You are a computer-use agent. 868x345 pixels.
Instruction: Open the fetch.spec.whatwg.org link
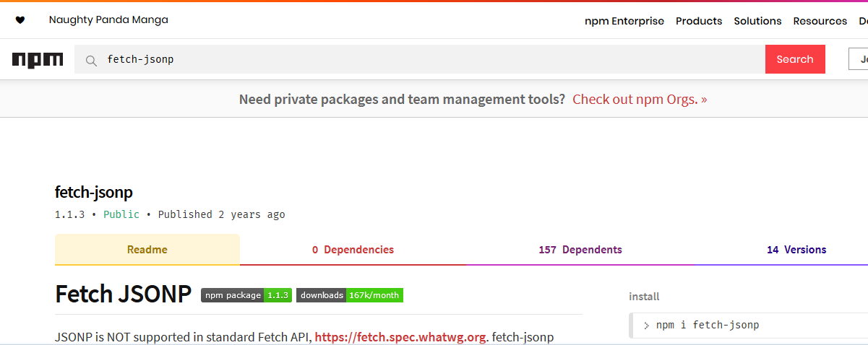click(400, 337)
